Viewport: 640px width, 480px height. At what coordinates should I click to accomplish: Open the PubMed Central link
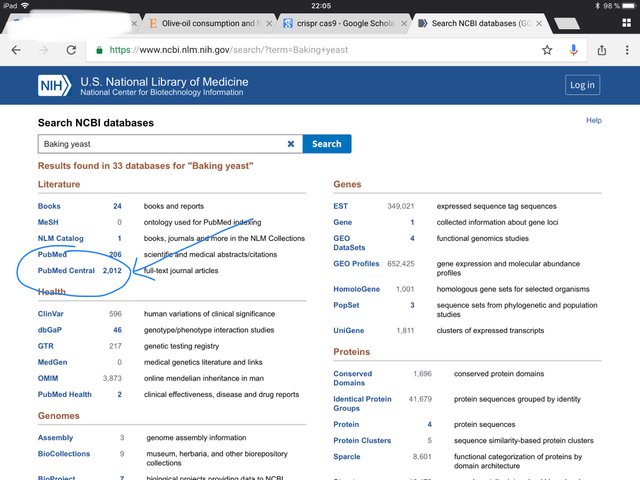click(66, 271)
